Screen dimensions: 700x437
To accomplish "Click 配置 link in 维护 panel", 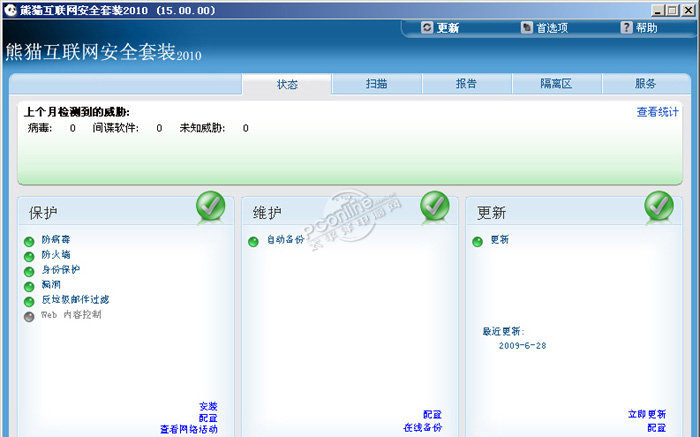I will point(433,415).
